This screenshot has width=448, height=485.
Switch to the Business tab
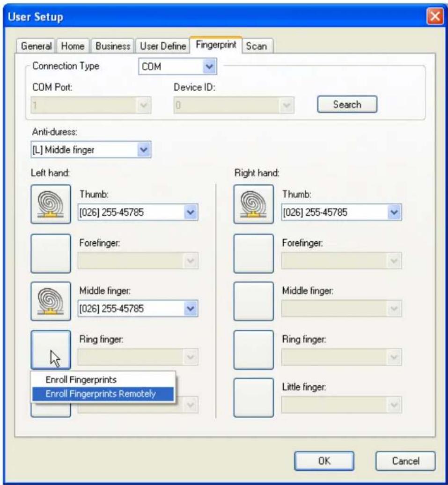click(113, 46)
